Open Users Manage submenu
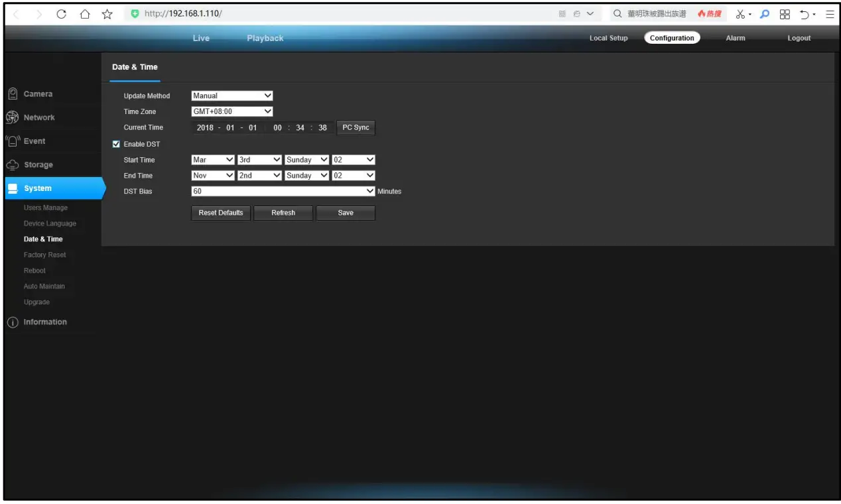 46,208
